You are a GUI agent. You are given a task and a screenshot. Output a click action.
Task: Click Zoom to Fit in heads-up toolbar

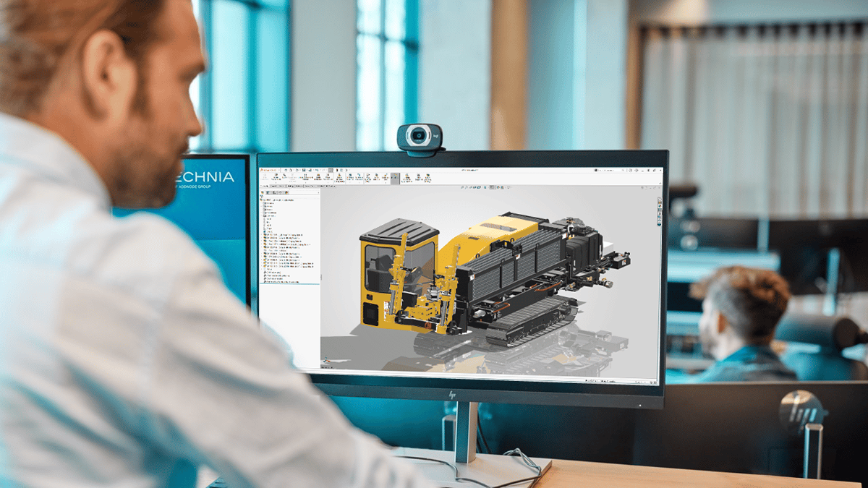click(462, 187)
